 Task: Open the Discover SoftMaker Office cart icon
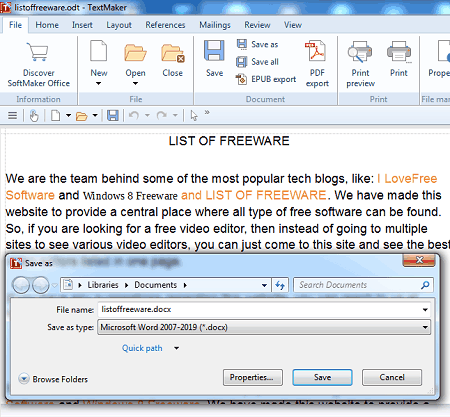click(38, 52)
